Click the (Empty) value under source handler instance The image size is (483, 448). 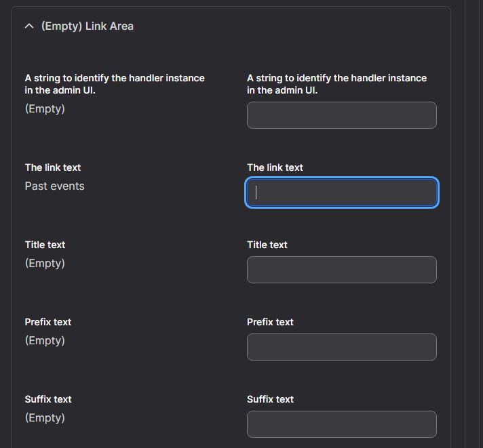[45, 109]
